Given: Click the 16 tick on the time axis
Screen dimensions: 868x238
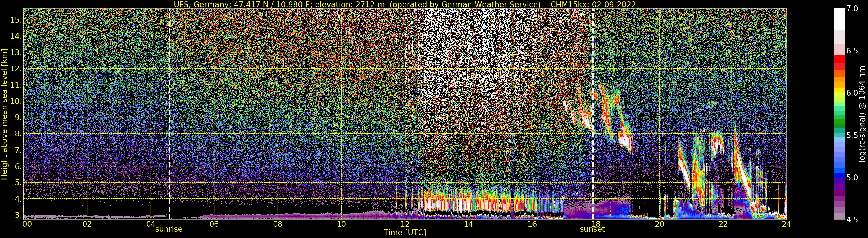Looking at the screenshot, I should [x=532, y=224].
